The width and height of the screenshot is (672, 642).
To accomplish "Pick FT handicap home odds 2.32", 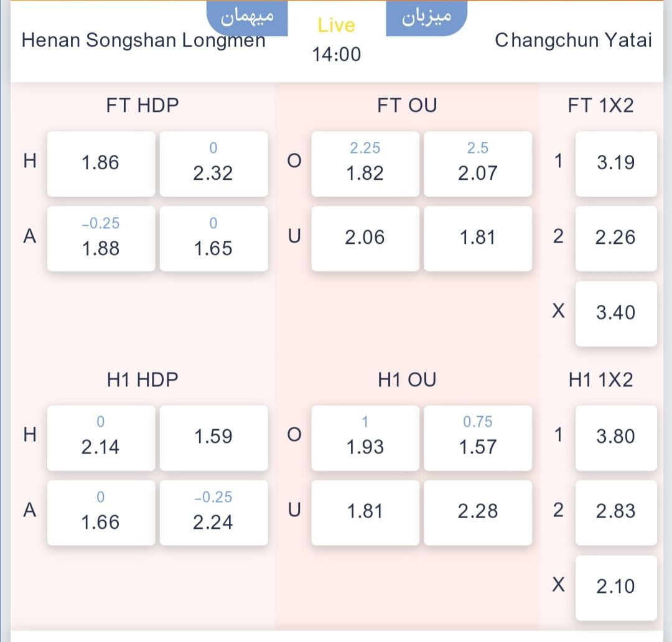I will 213,164.
